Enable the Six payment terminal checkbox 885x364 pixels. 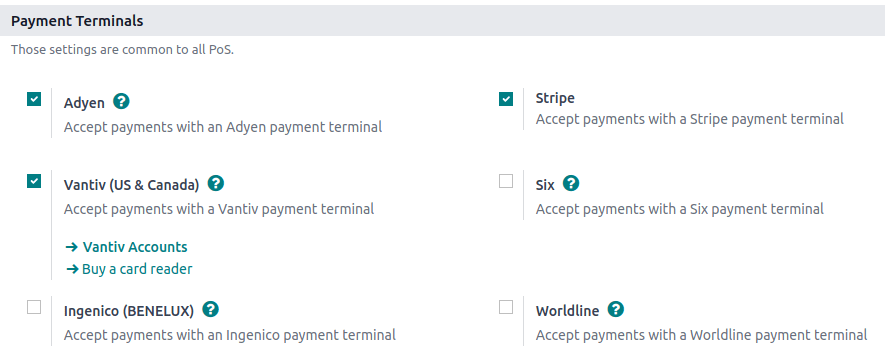click(x=506, y=181)
